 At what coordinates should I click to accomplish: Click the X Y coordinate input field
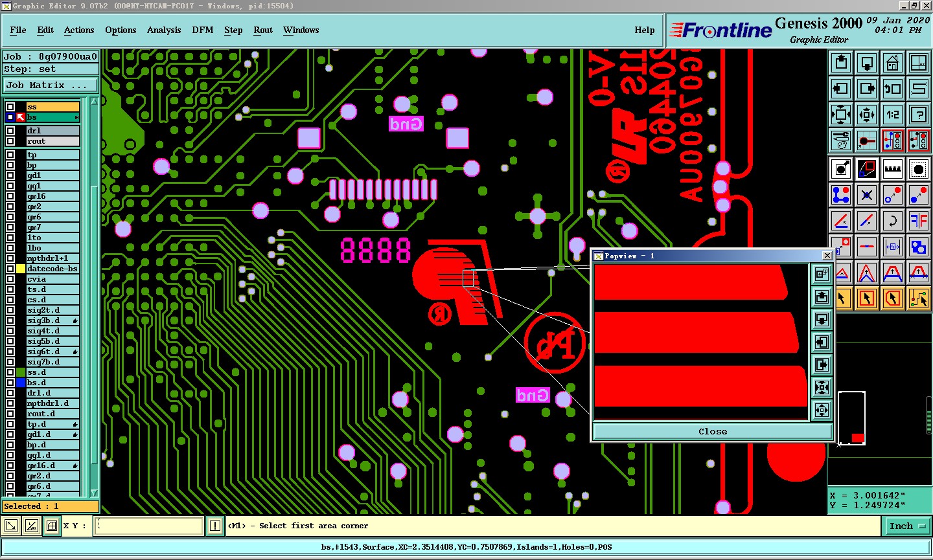149,526
